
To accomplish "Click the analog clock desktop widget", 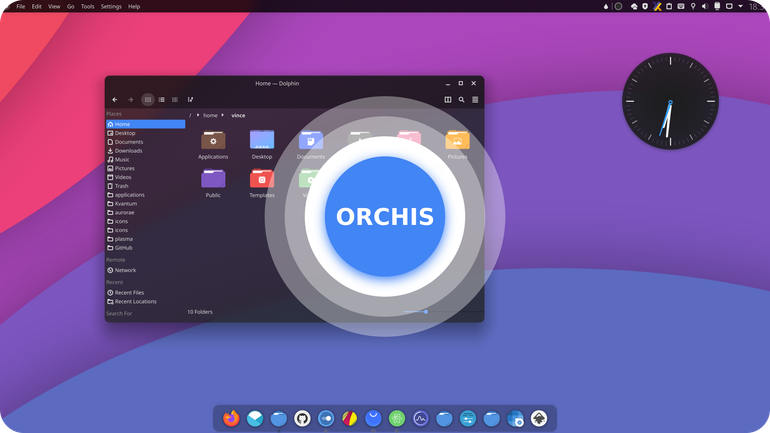I will (670, 101).
